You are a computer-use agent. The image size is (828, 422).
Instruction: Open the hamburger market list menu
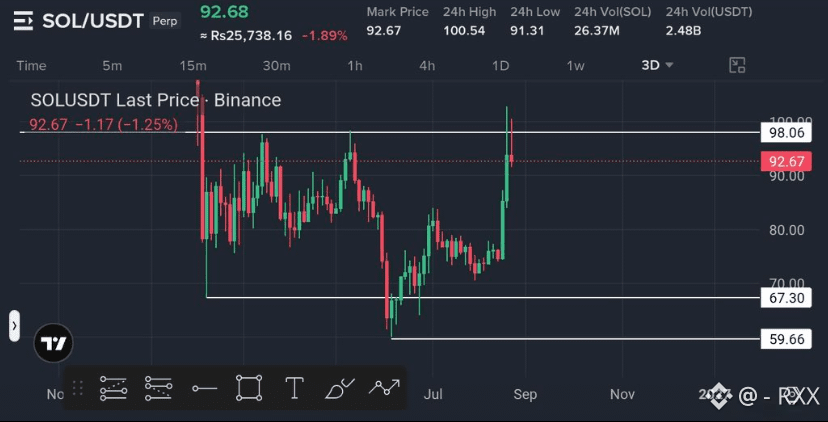(x=23, y=21)
